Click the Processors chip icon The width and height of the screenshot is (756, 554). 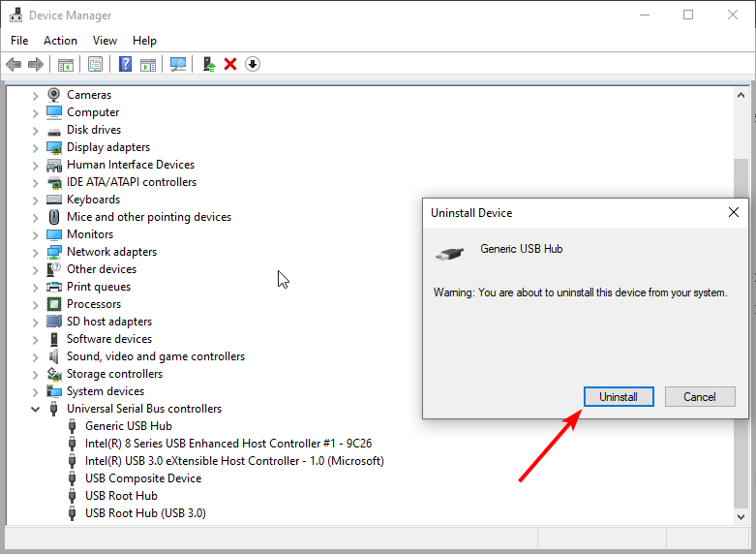54,304
